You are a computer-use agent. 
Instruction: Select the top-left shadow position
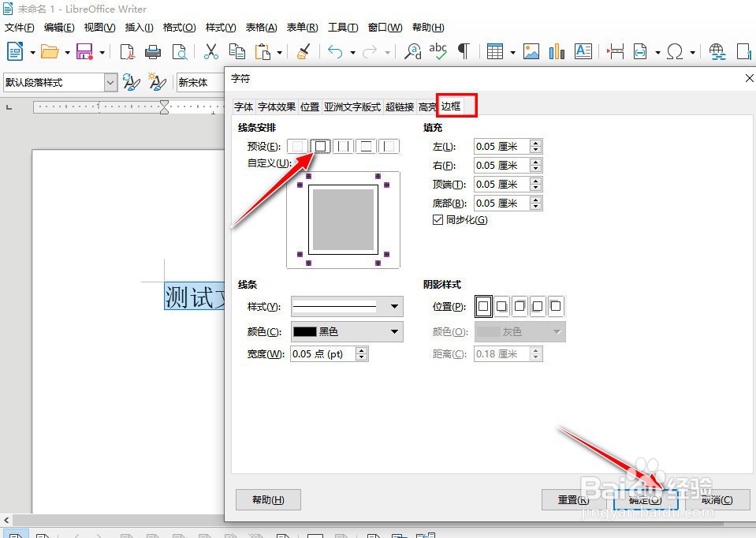pyautogui.click(x=556, y=306)
